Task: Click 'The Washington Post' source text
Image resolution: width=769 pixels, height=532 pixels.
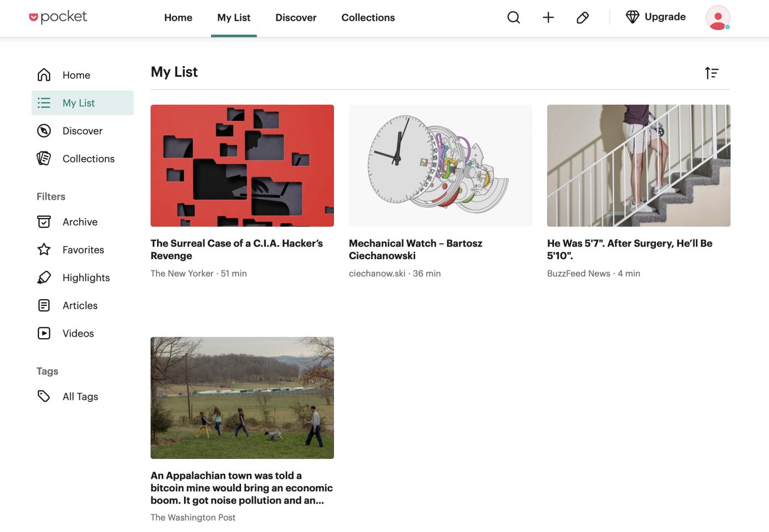Action: click(x=193, y=517)
